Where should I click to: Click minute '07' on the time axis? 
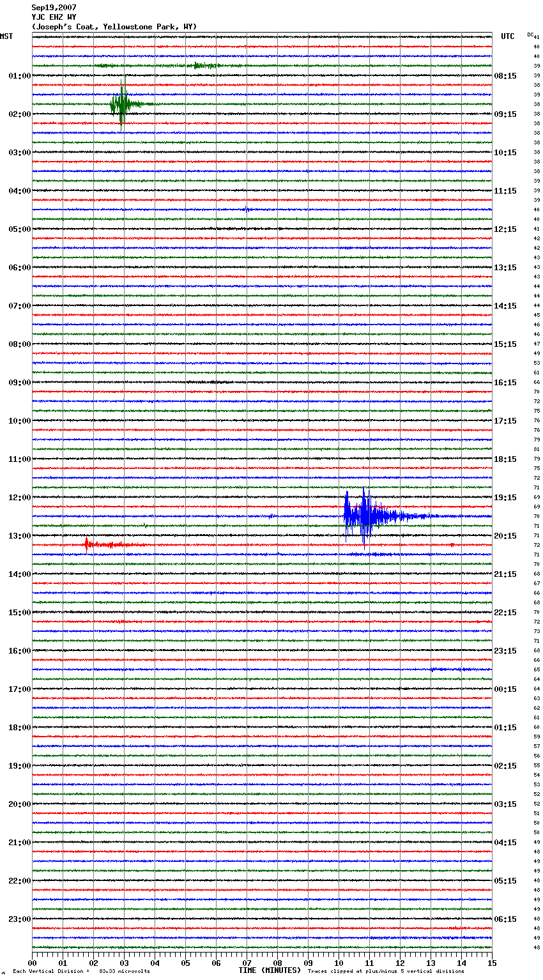247,963
